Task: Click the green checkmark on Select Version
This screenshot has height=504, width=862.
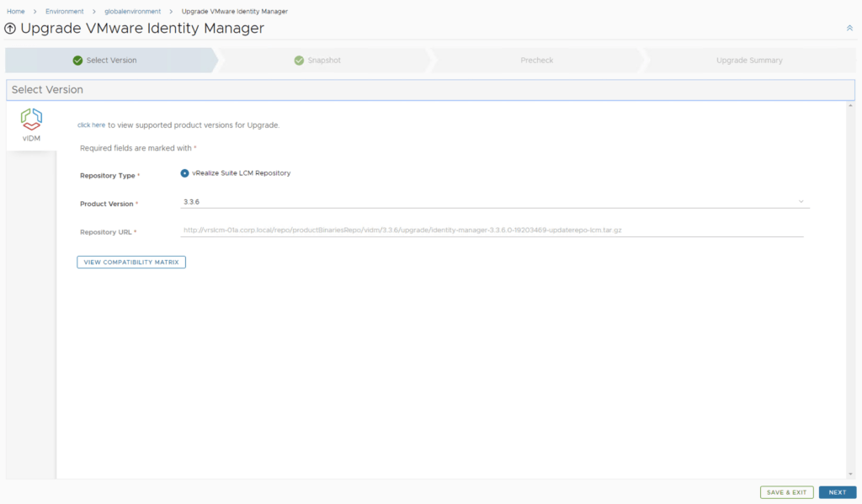Action: (77, 61)
